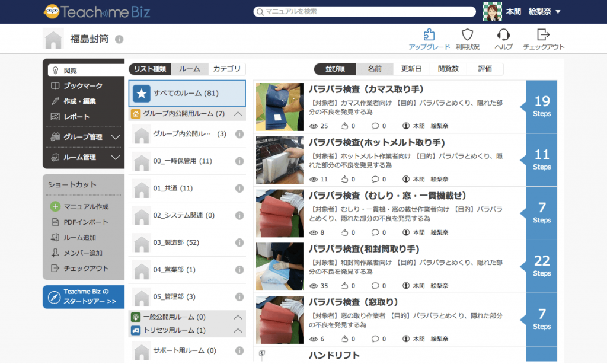Click the ルーム追加 shortcut icon
The width and height of the screenshot is (607, 364).
(55, 237)
